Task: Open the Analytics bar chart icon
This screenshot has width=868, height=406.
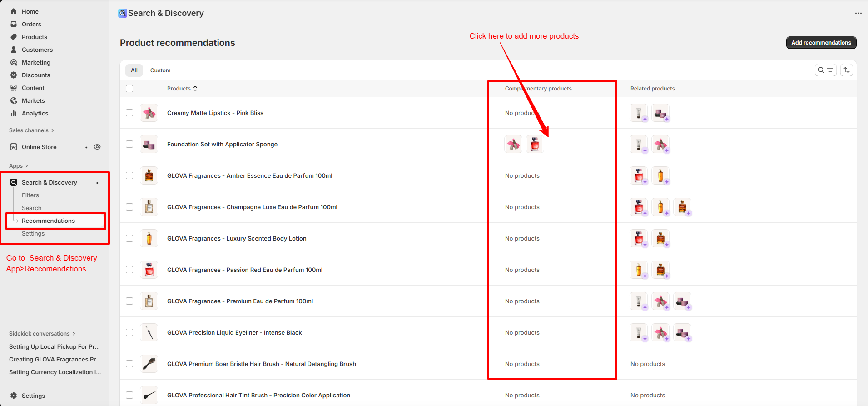Action: pos(14,113)
